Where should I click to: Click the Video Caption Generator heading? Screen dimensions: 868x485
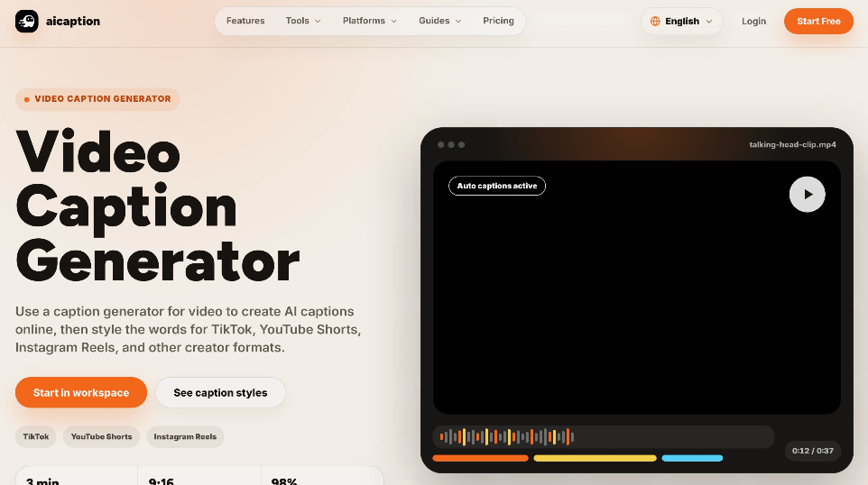(x=158, y=206)
